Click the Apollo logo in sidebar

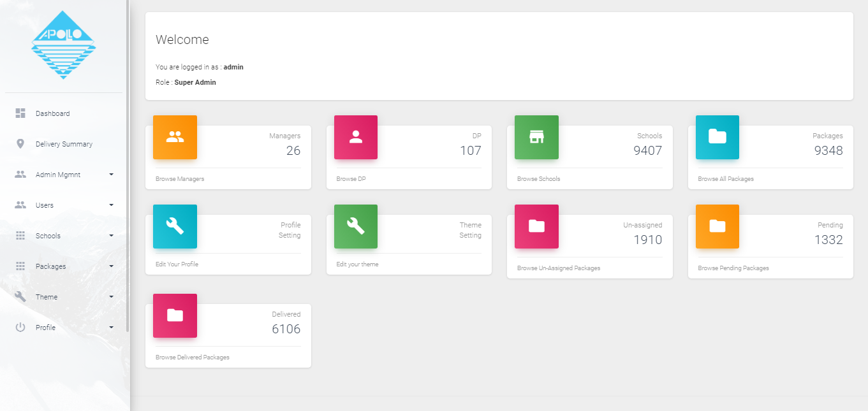point(64,45)
